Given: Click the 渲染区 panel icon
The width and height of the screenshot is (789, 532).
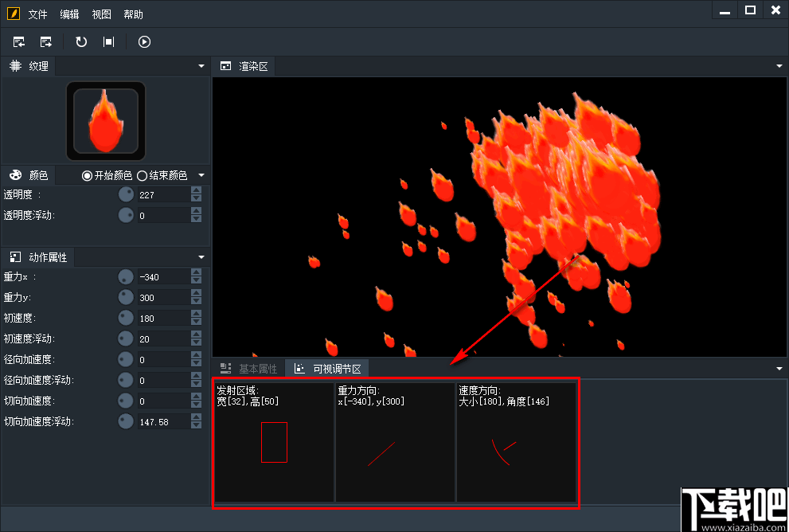Looking at the screenshot, I should point(226,66).
